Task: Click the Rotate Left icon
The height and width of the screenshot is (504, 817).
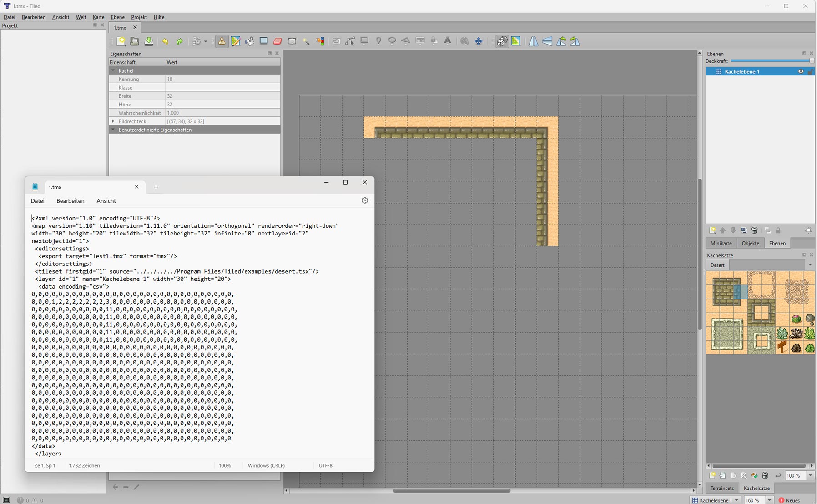Action: [x=561, y=41]
